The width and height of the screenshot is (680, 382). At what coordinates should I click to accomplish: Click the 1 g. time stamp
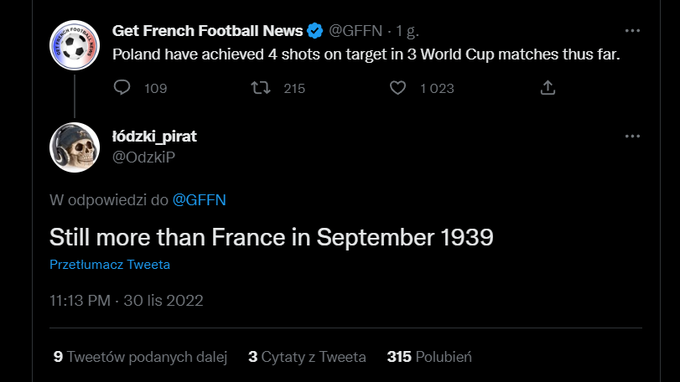[407, 31]
